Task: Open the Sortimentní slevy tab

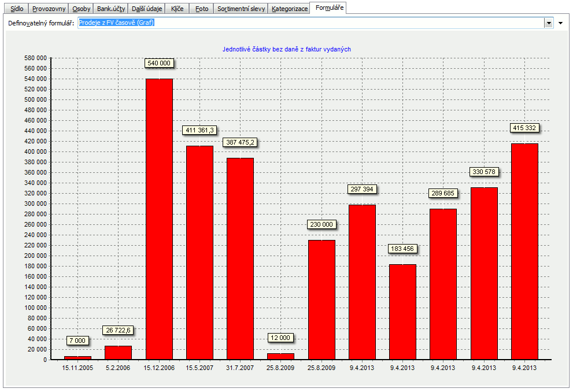Action: click(241, 9)
